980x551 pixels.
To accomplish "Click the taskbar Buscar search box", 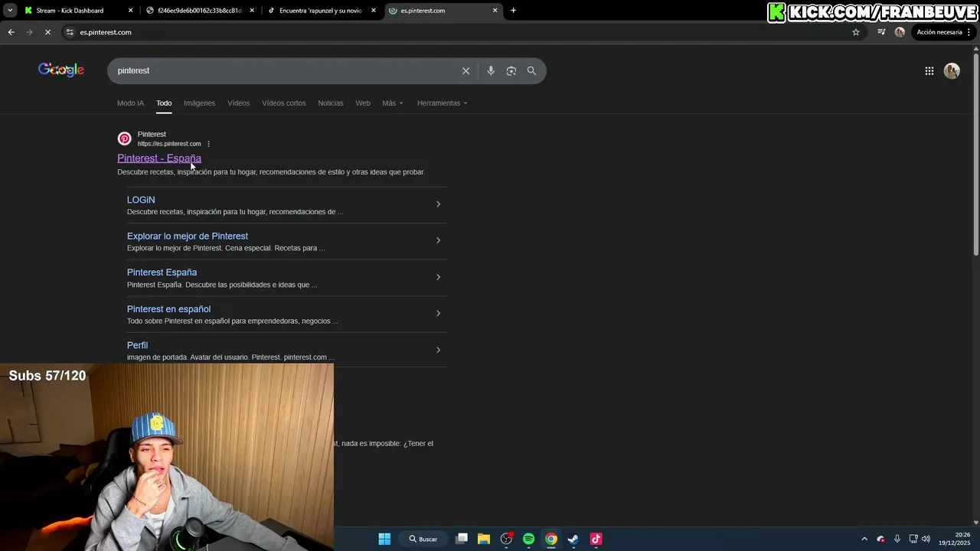I will [423, 539].
